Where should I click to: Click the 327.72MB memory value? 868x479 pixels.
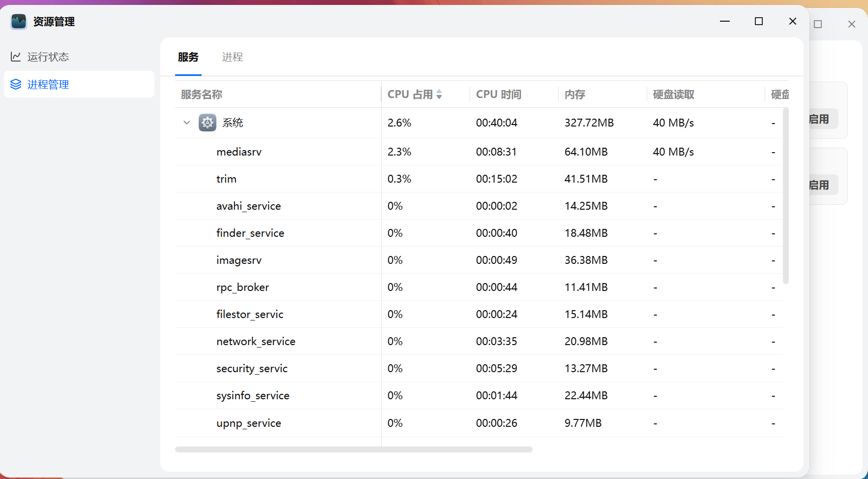(x=589, y=123)
